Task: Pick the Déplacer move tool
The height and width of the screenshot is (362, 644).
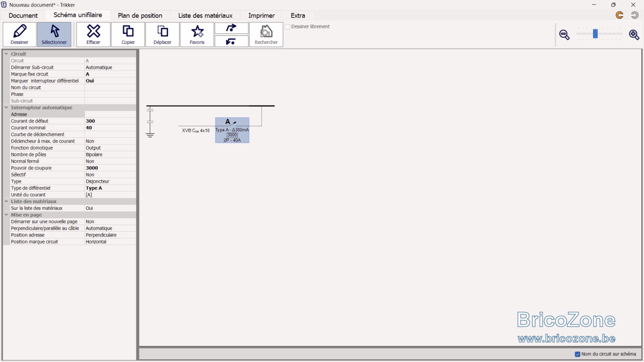Action: [163, 34]
